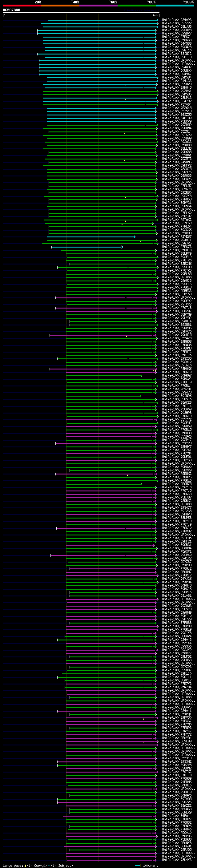The image size is (197, 868).
Task: Select label UniRef100_A9RBN4
Action: tap(177, 128)
